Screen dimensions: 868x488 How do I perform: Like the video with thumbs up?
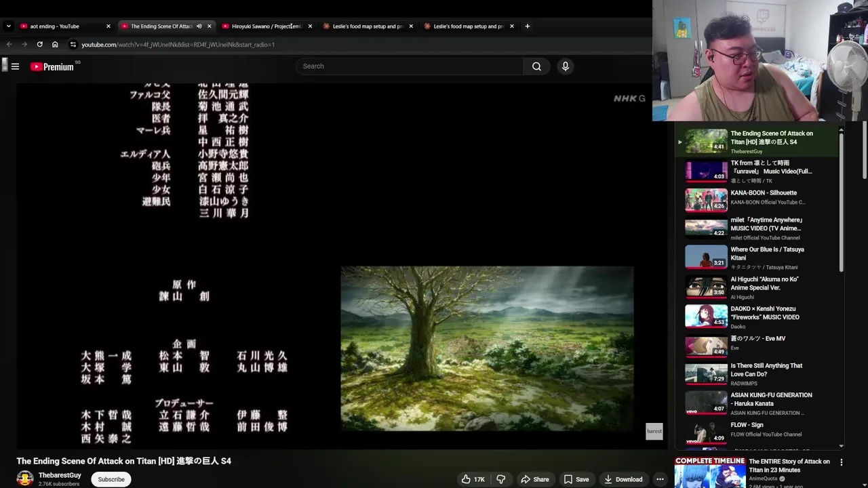point(473,479)
